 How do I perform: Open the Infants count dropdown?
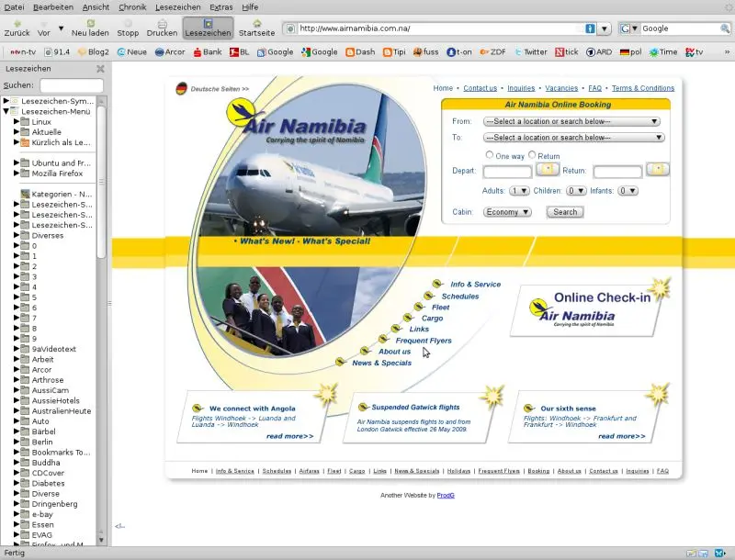pos(628,191)
